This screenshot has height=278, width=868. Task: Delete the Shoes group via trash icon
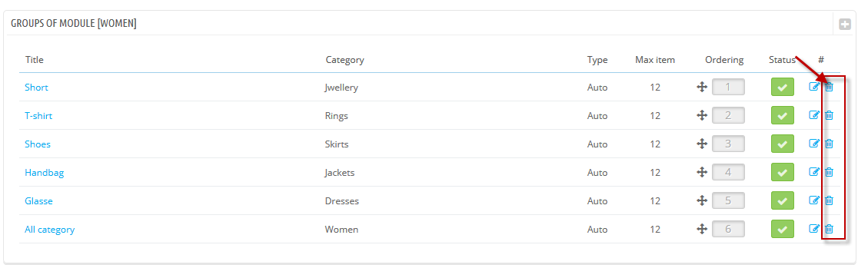pyautogui.click(x=830, y=144)
